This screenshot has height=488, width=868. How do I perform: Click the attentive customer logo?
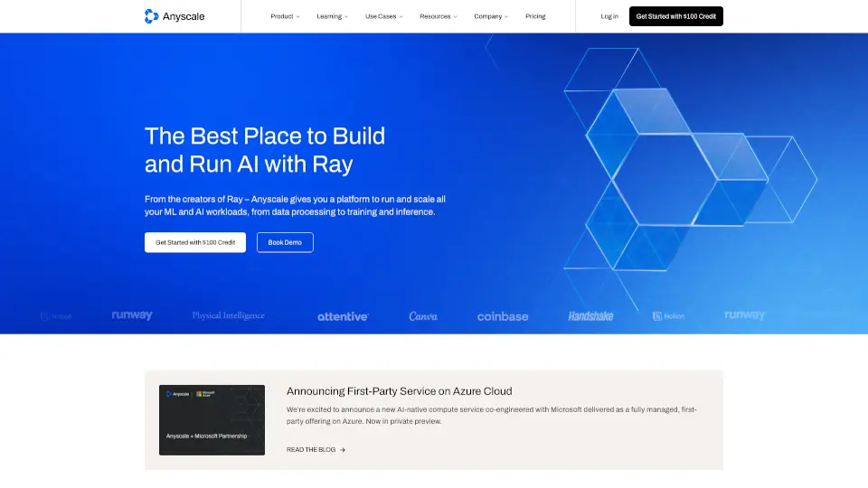(343, 316)
